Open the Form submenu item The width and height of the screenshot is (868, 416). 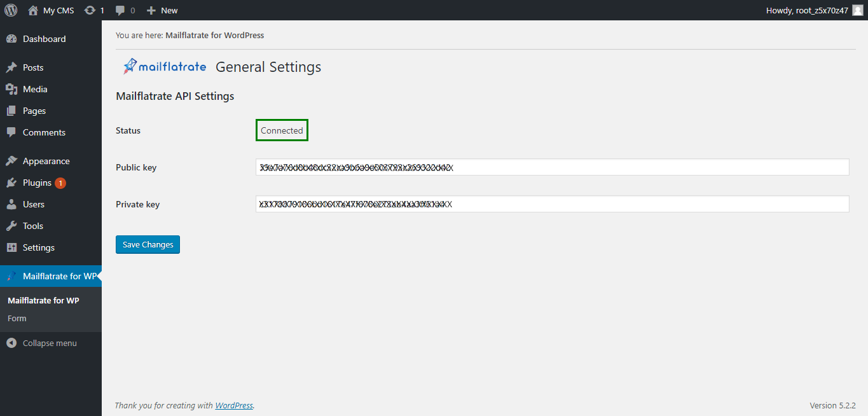coord(17,318)
